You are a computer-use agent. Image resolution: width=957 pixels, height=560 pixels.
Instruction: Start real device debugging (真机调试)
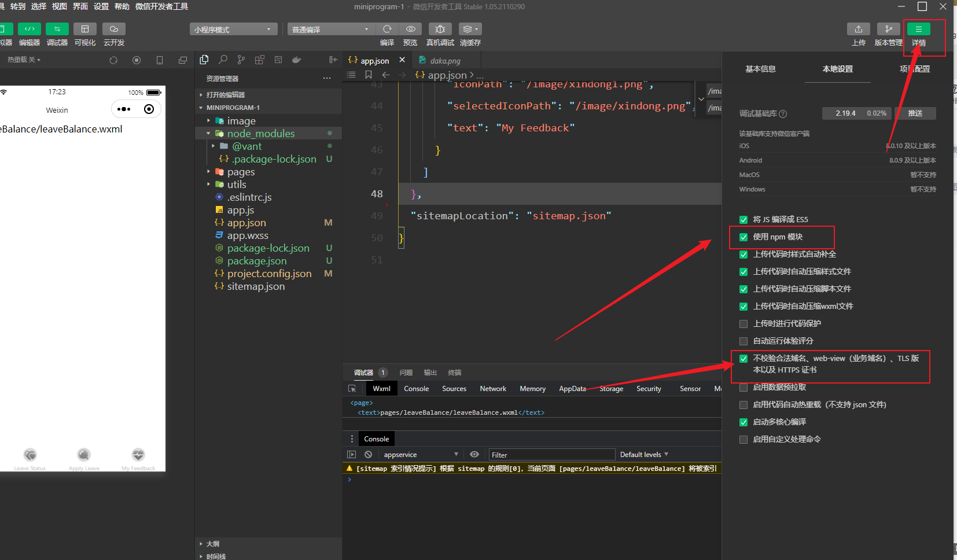pyautogui.click(x=440, y=29)
